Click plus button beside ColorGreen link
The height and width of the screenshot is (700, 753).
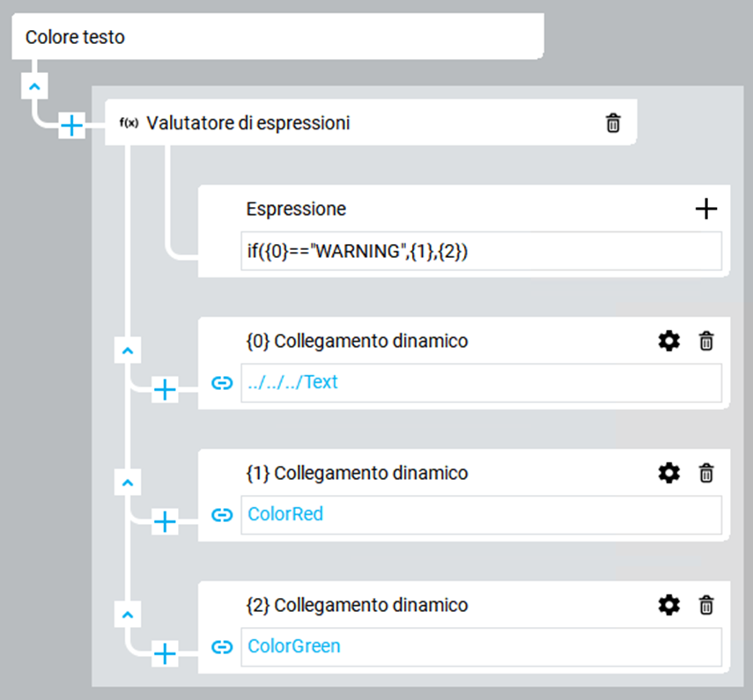165,653
